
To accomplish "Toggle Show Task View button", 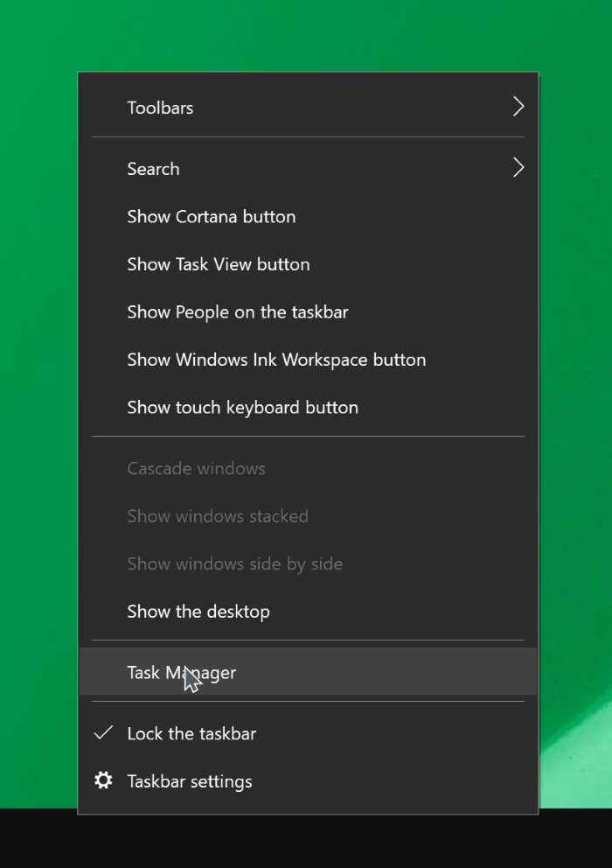I will tap(308, 264).
